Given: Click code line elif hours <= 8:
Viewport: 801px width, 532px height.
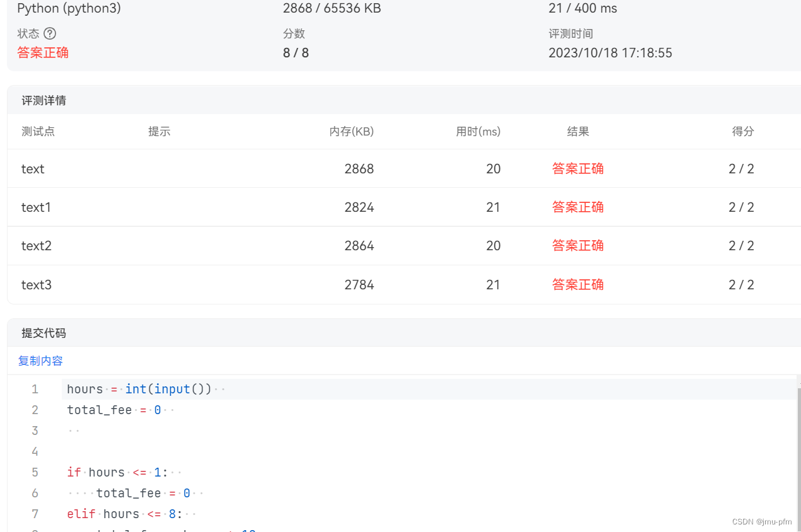Looking at the screenshot, I should (x=125, y=514).
